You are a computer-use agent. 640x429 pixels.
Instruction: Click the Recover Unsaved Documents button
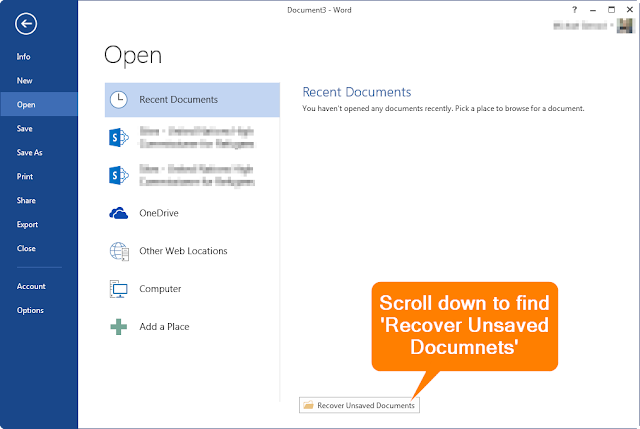pyautogui.click(x=359, y=405)
